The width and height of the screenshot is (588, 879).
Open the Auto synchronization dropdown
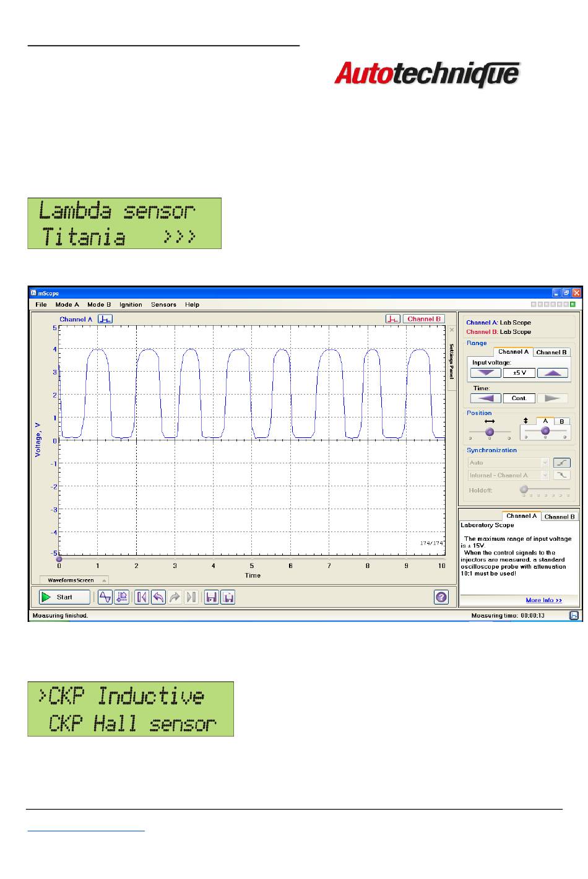(x=508, y=463)
